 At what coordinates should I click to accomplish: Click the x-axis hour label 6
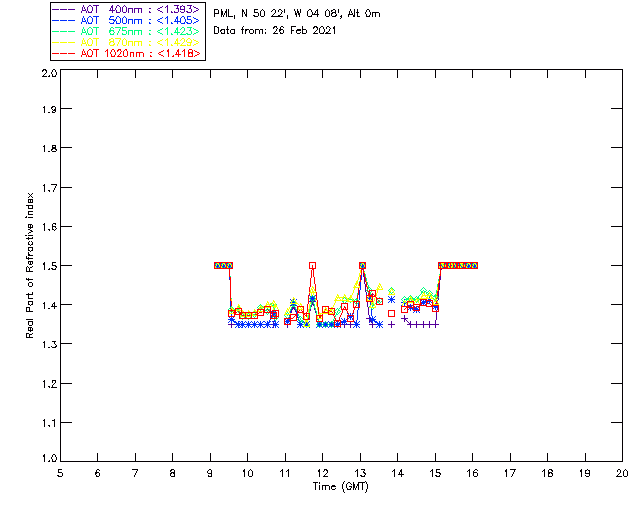point(98,473)
